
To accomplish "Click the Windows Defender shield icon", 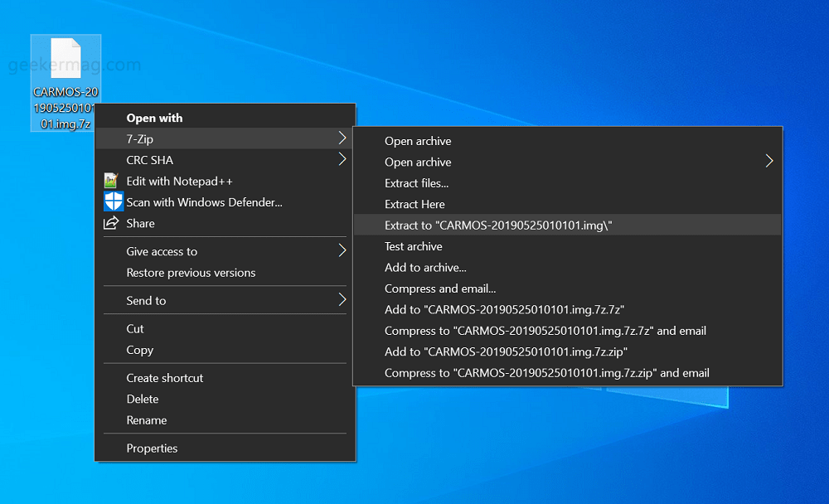I will (x=113, y=202).
